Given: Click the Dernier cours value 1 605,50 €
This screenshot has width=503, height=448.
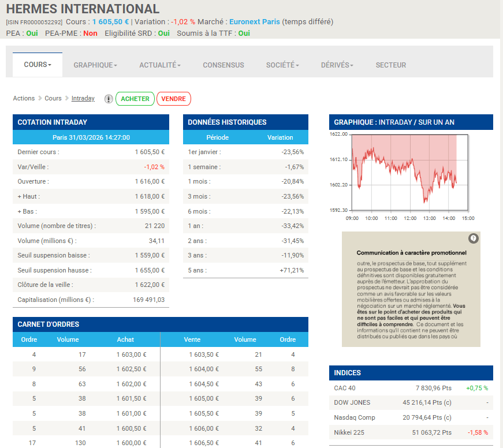Looking at the screenshot, I should (x=150, y=152).
